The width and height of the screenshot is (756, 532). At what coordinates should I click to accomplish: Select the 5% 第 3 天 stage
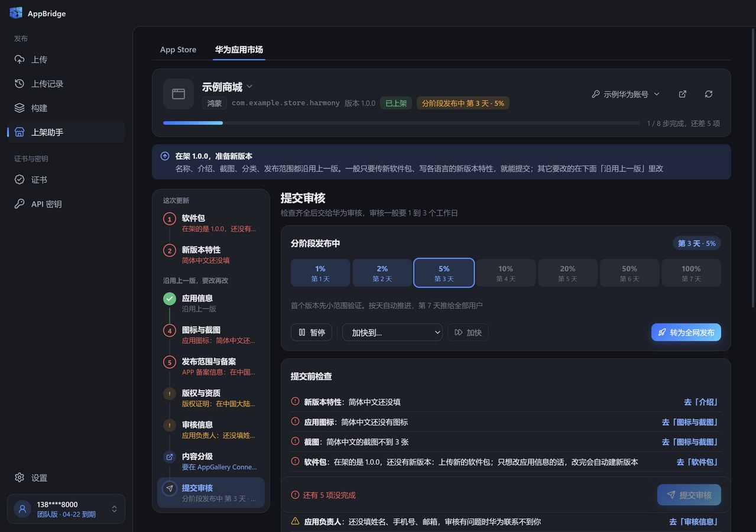(444, 273)
